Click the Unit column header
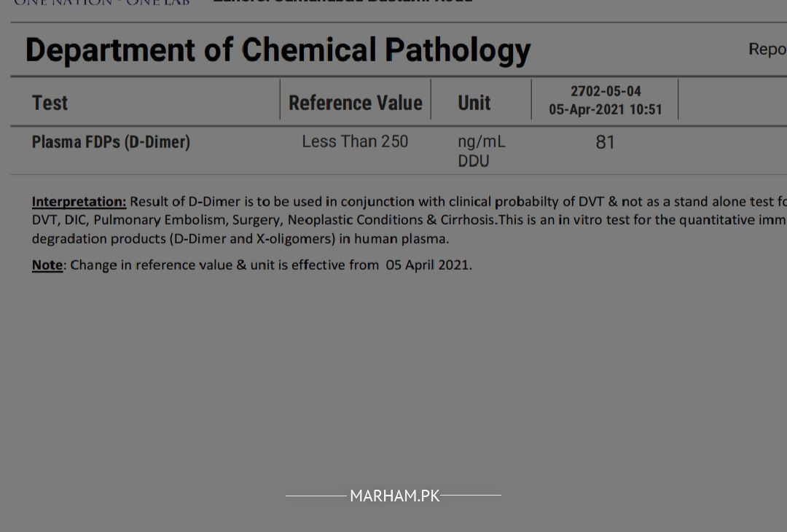The height and width of the screenshot is (532, 787). coord(474,103)
